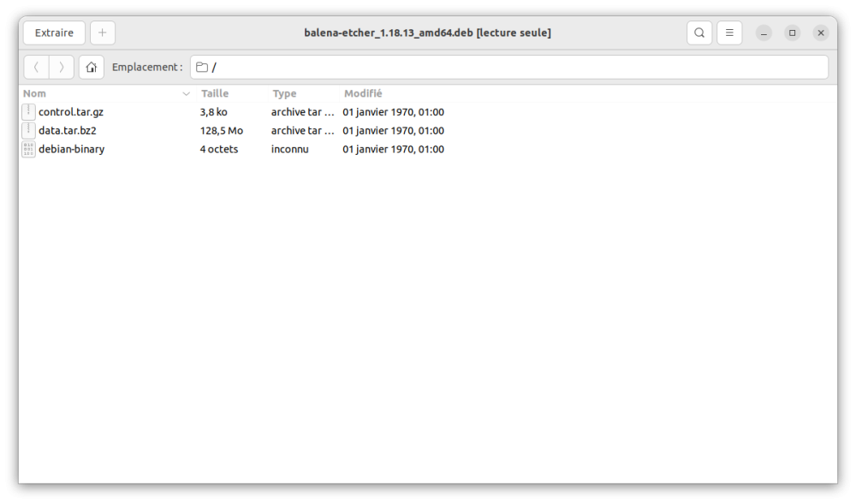This screenshot has width=856, height=504.
Task: Sort by Modifié column header
Action: coord(363,94)
